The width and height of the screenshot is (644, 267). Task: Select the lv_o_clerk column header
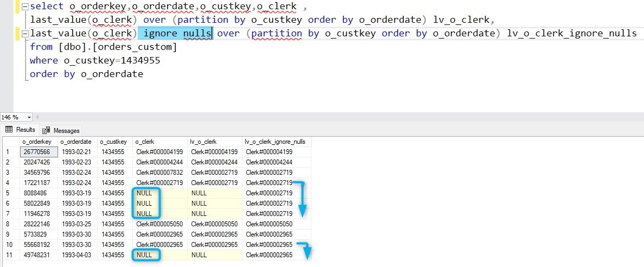coord(215,142)
